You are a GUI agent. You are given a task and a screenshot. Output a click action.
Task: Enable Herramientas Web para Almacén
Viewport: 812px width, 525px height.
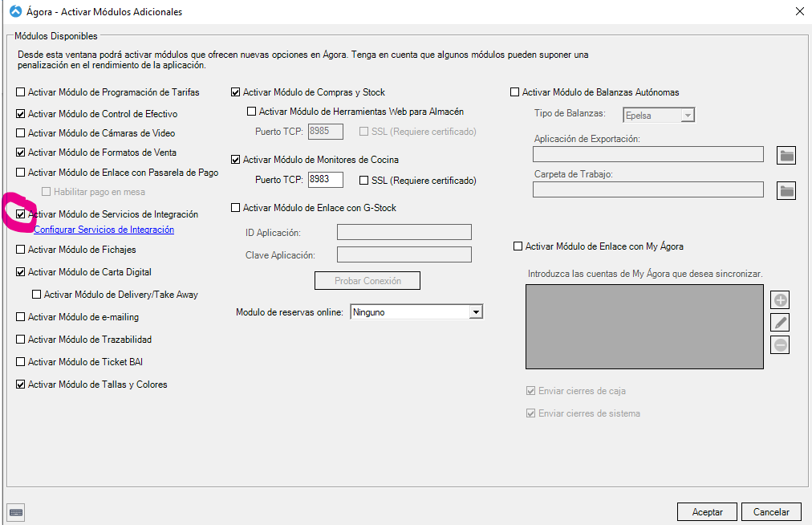click(252, 112)
